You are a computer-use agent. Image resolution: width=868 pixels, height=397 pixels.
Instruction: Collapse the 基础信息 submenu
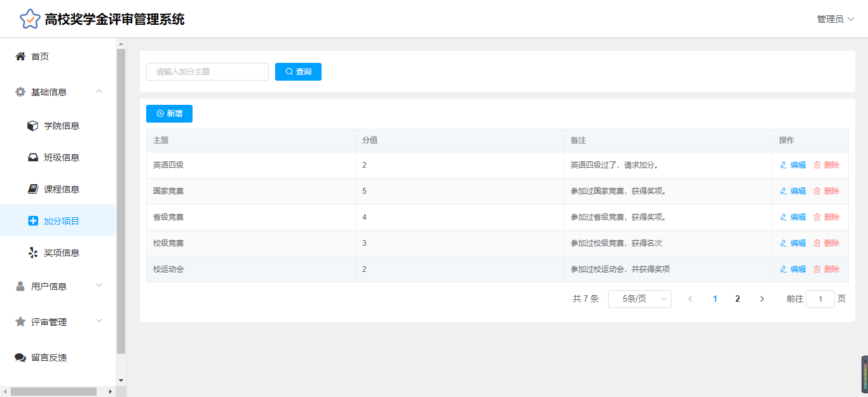pyautogui.click(x=99, y=92)
